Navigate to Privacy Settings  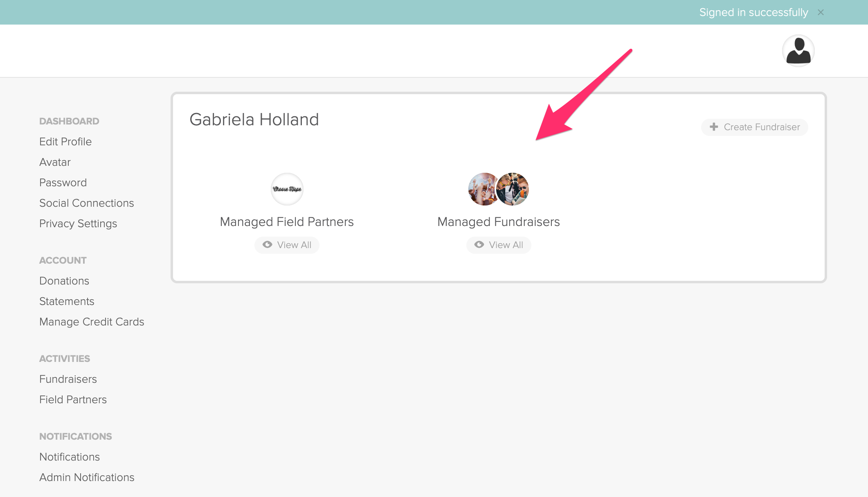[x=78, y=224]
